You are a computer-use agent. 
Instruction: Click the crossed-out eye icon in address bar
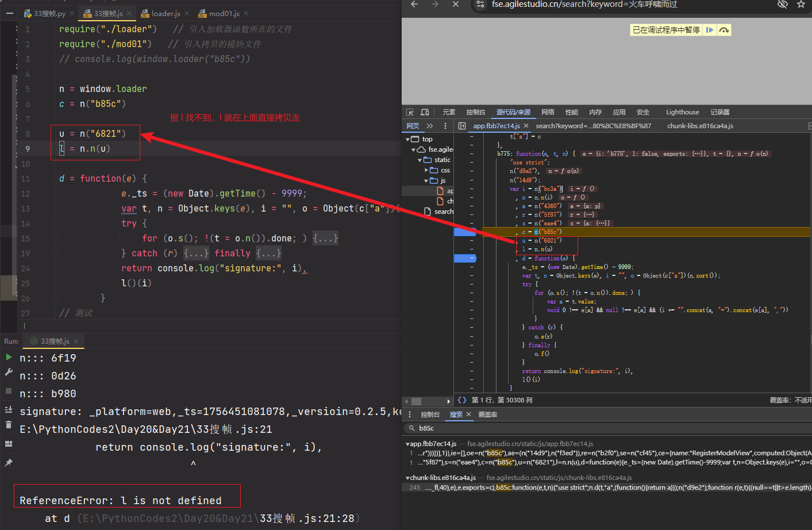click(782, 5)
